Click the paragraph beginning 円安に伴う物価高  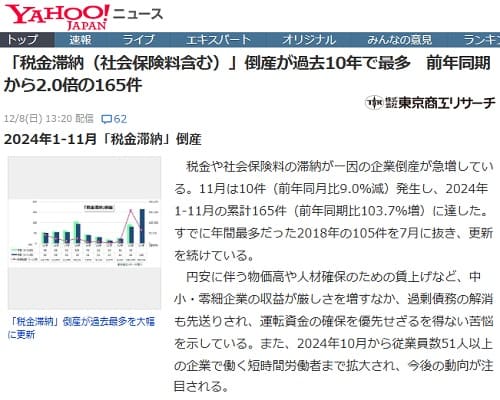[x=334, y=332]
